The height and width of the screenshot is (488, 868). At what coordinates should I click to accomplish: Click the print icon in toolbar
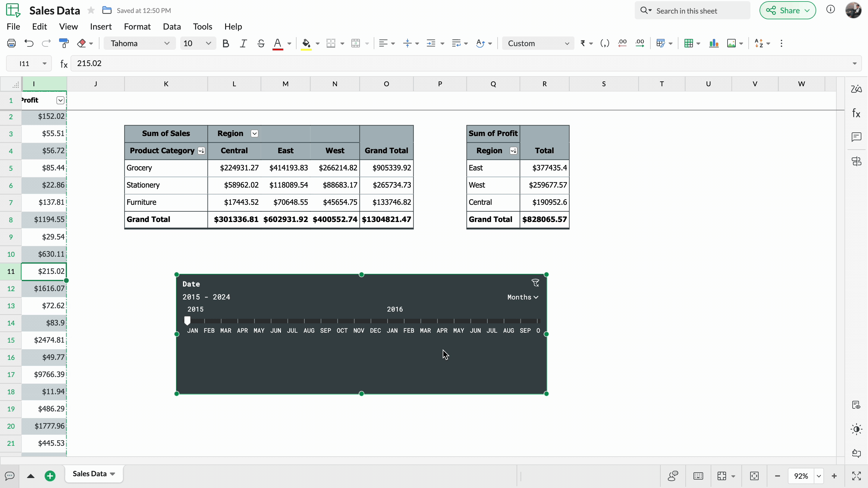[11, 43]
